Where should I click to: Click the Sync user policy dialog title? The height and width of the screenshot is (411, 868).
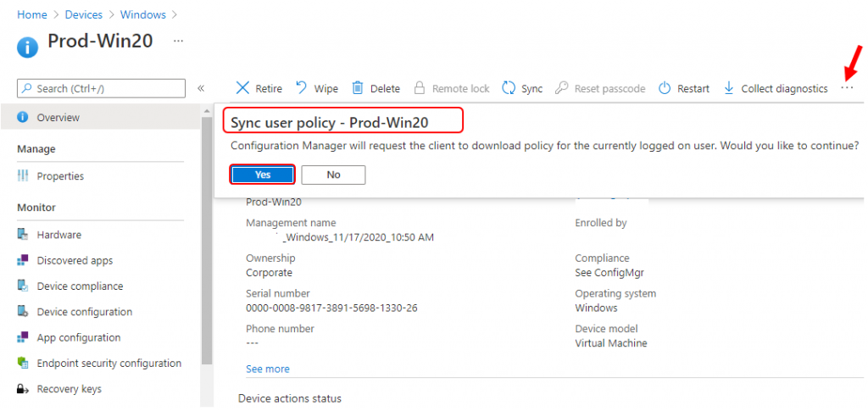click(x=330, y=123)
